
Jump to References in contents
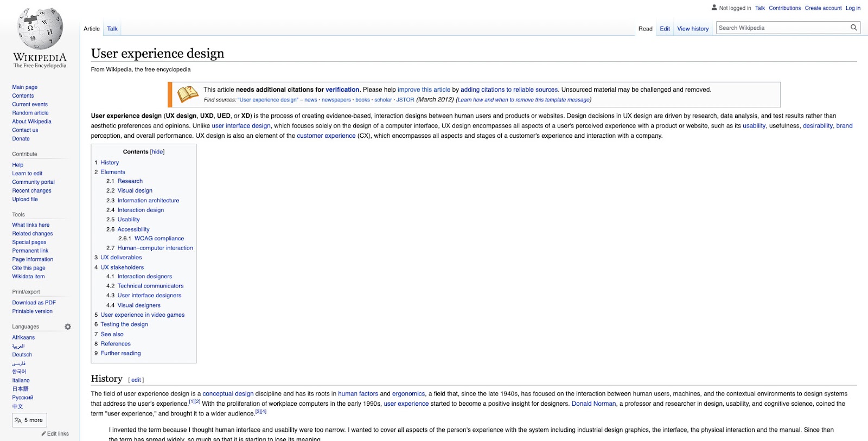tap(116, 344)
